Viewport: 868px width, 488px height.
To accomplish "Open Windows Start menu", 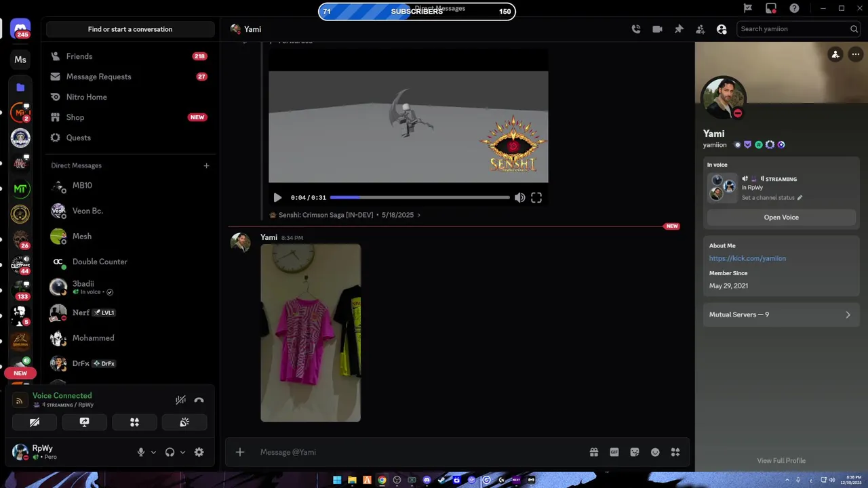I will 337,480.
